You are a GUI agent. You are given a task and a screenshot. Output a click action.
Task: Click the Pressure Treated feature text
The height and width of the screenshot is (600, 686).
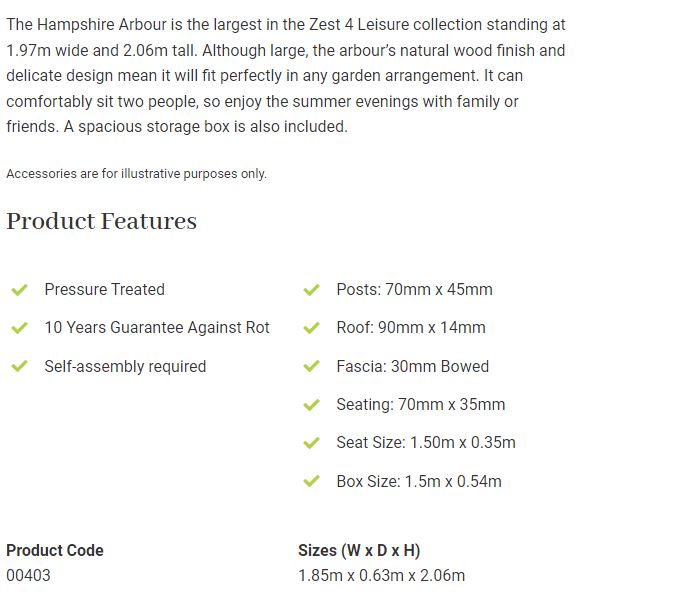[x=105, y=289]
